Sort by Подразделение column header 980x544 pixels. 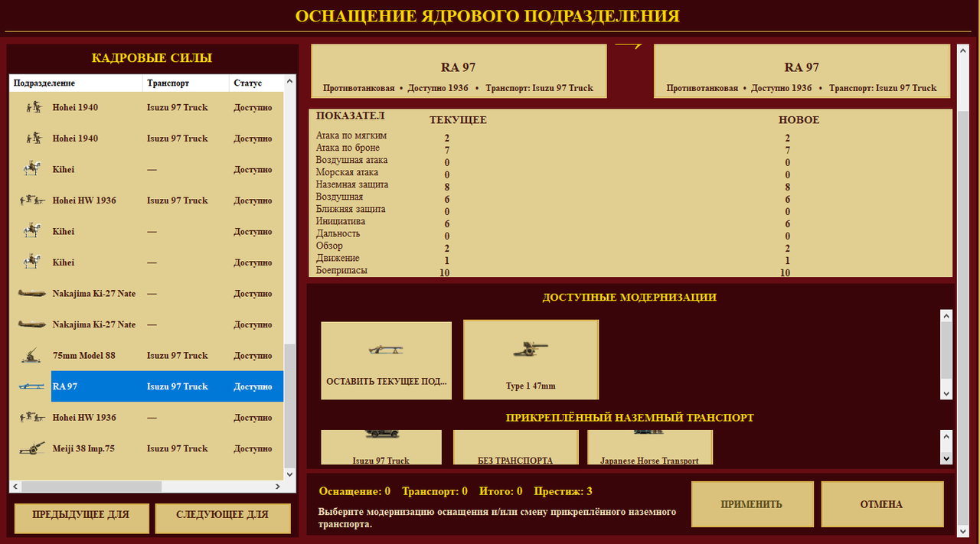[76, 83]
